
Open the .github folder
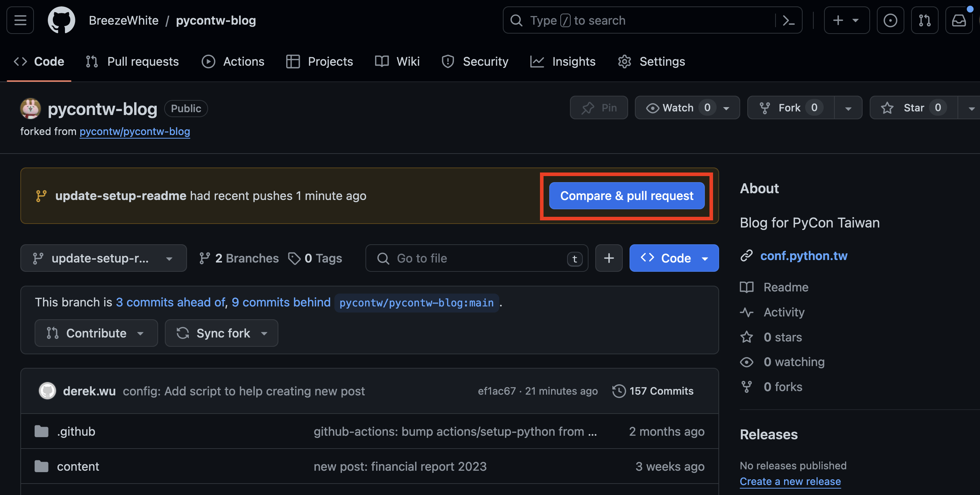tap(76, 431)
